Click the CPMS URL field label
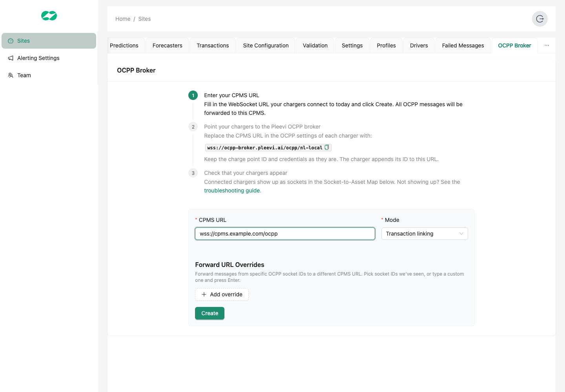 tap(213, 220)
